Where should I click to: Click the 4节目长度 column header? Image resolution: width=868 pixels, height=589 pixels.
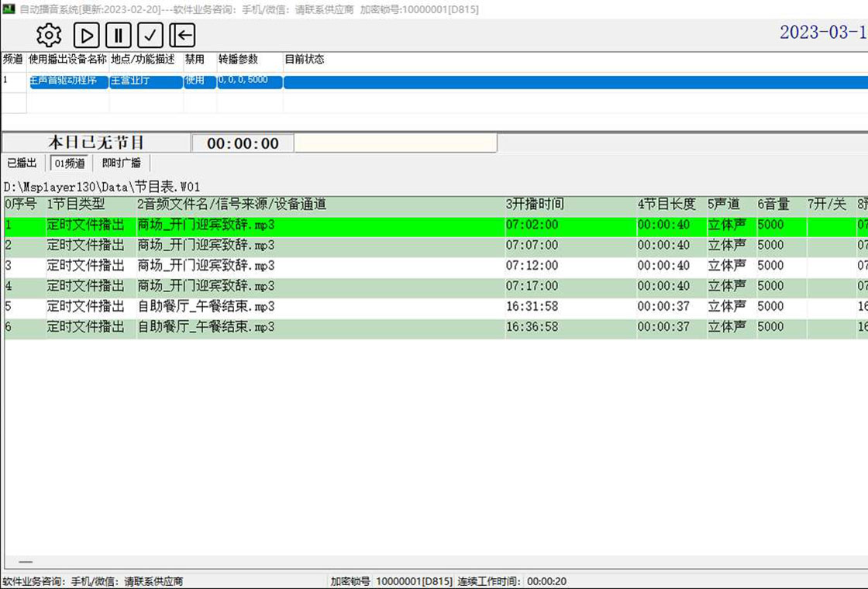pyautogui.click(x=666, y=205)
